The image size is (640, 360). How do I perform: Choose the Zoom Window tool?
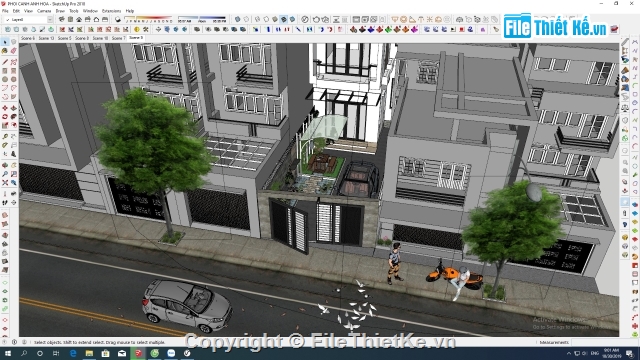(13, 174)
